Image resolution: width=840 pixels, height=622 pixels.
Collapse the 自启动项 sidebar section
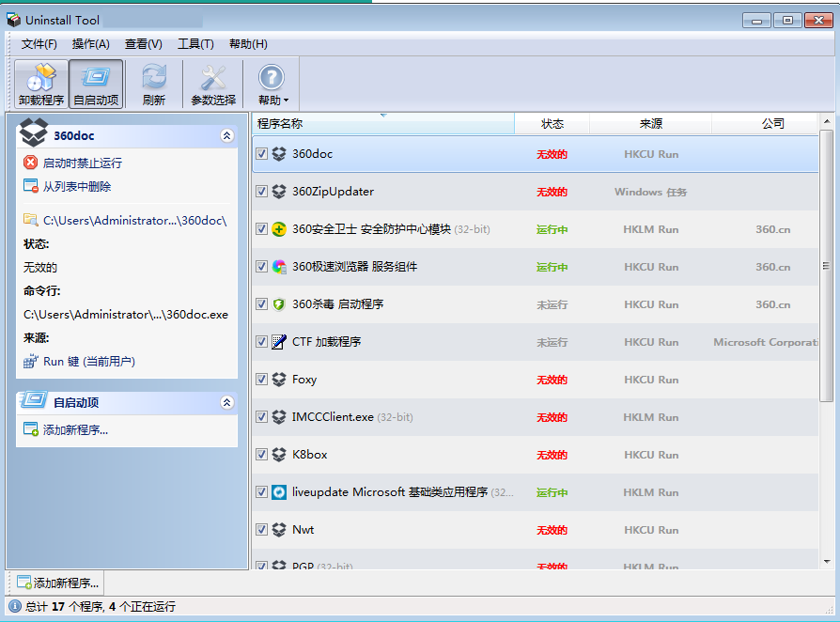click(226, 402)
